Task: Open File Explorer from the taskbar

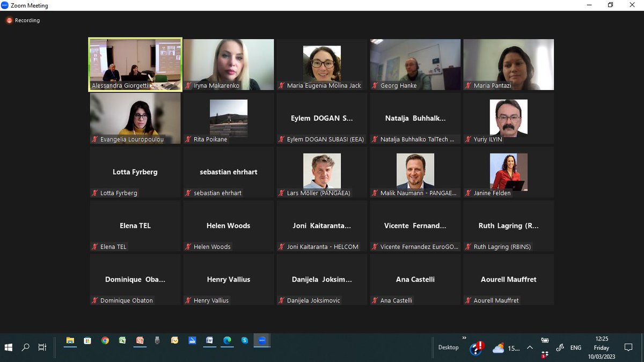Action: pos(70,340)
